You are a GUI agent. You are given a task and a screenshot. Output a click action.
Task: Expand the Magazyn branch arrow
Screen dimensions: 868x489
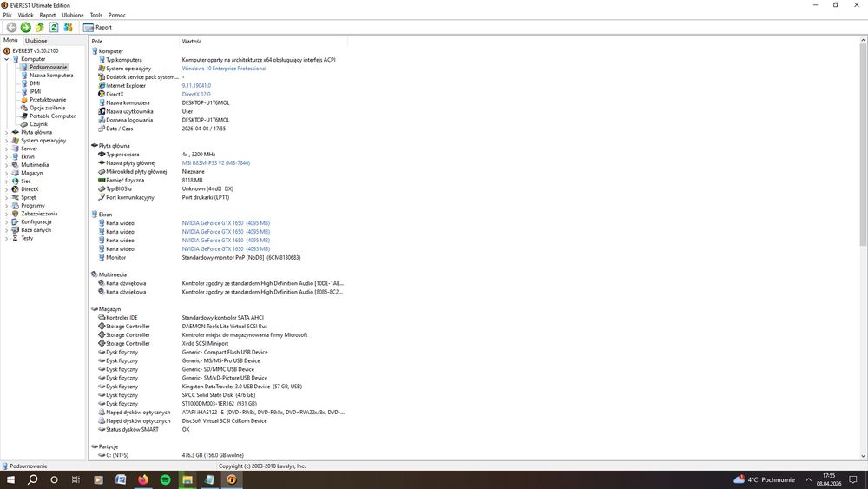click(7, 173)
